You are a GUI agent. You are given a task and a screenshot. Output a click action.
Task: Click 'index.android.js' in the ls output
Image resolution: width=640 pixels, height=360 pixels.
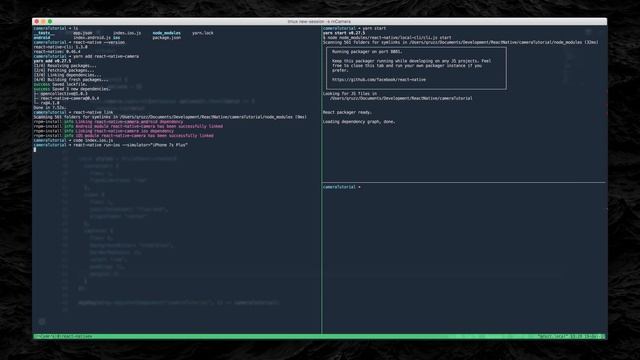(x=91, y=38)
